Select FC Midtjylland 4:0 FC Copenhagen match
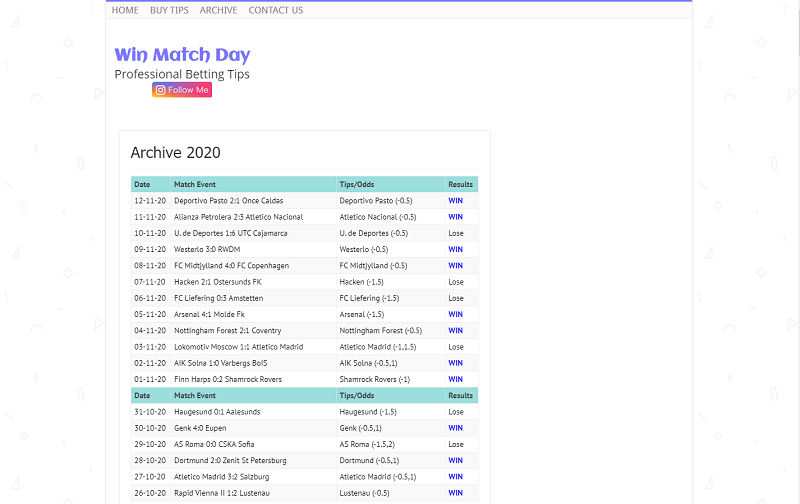 (232, 266)
